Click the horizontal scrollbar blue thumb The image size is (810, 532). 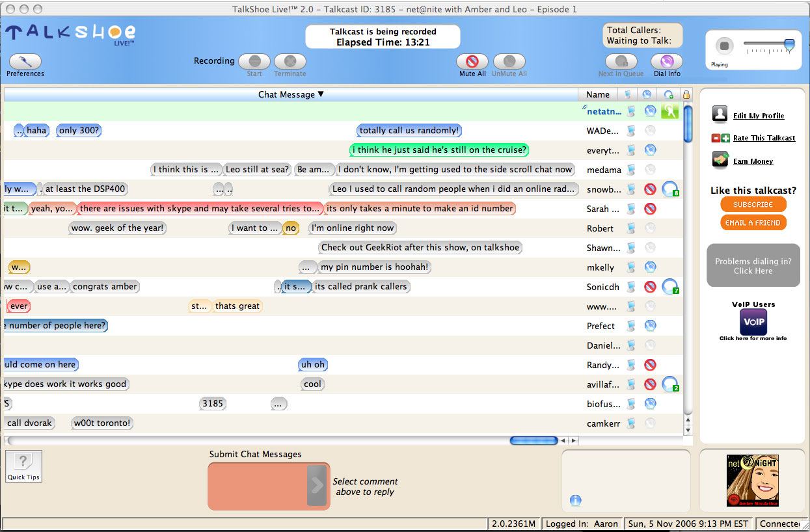coord(533,440)
